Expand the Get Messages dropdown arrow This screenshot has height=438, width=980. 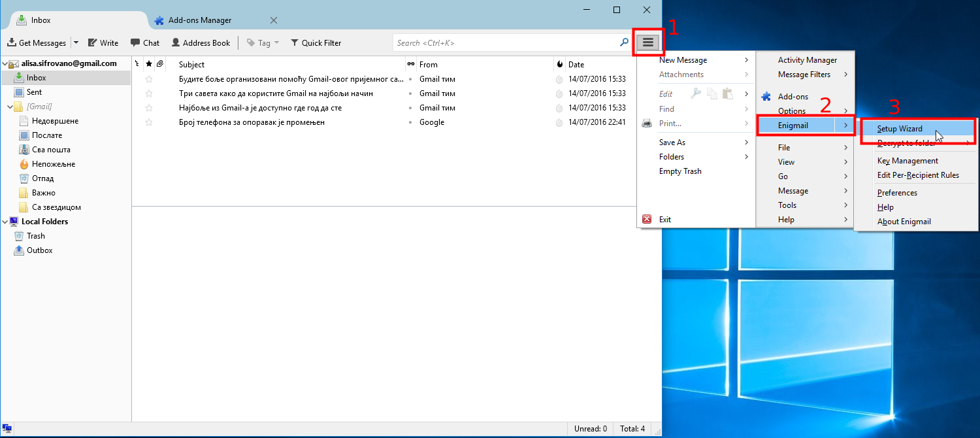point(76,42)
